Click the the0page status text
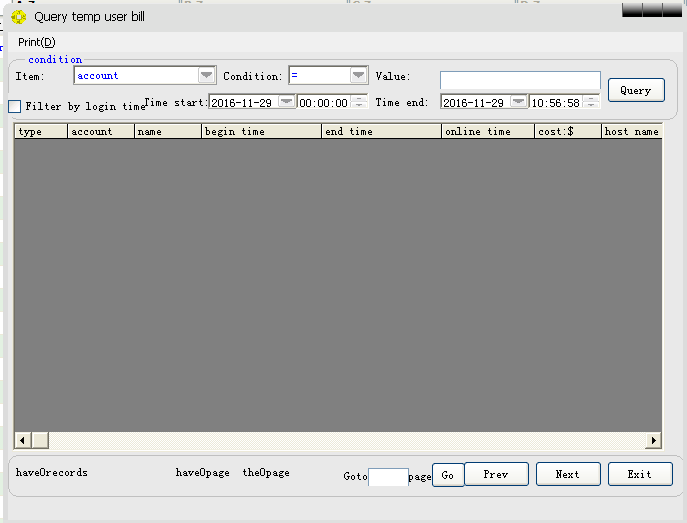Screen dimensions: 687x523 point(266,473)
